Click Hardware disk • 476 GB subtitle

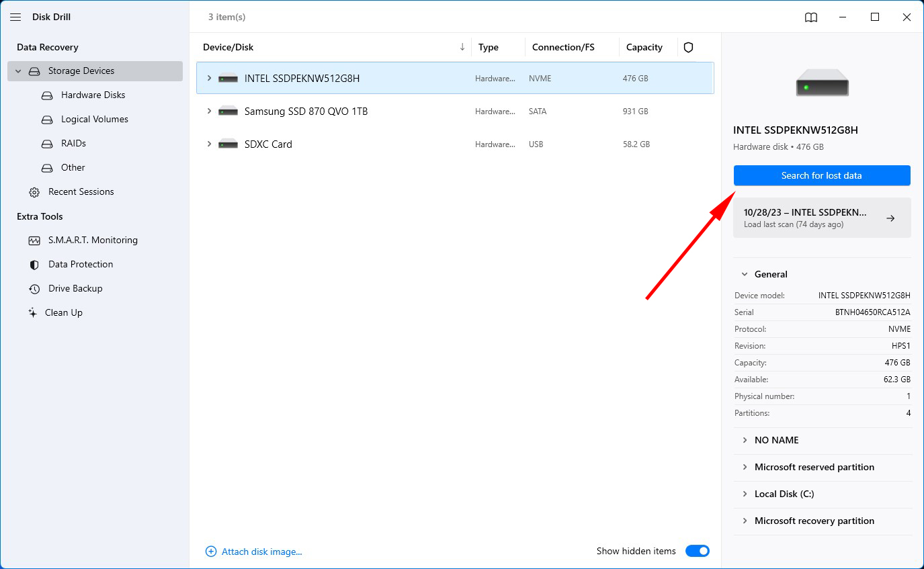pyautogui.click(x=778, y=146)
